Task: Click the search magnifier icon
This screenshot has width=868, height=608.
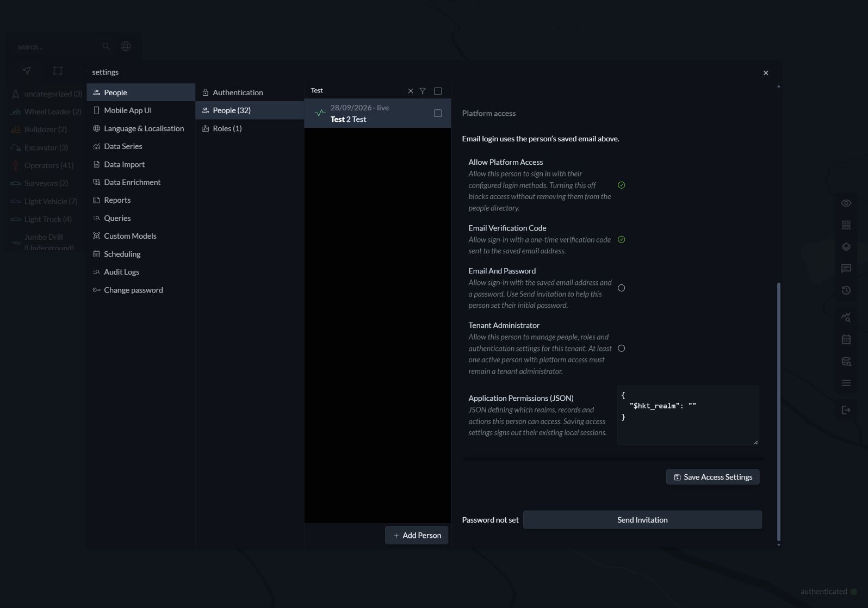Action: tap(106, 47)
